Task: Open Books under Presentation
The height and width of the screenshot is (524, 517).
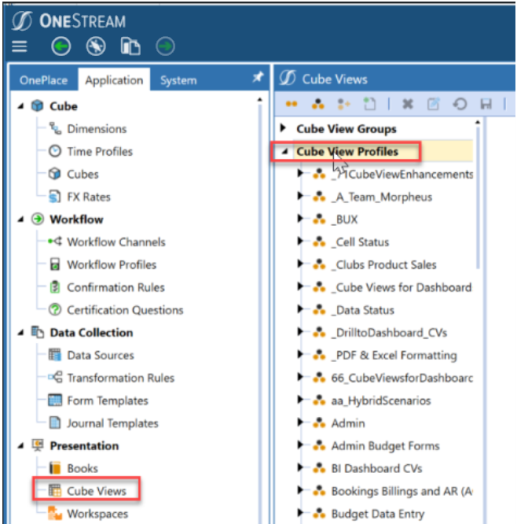Action: tap(83, 469)
